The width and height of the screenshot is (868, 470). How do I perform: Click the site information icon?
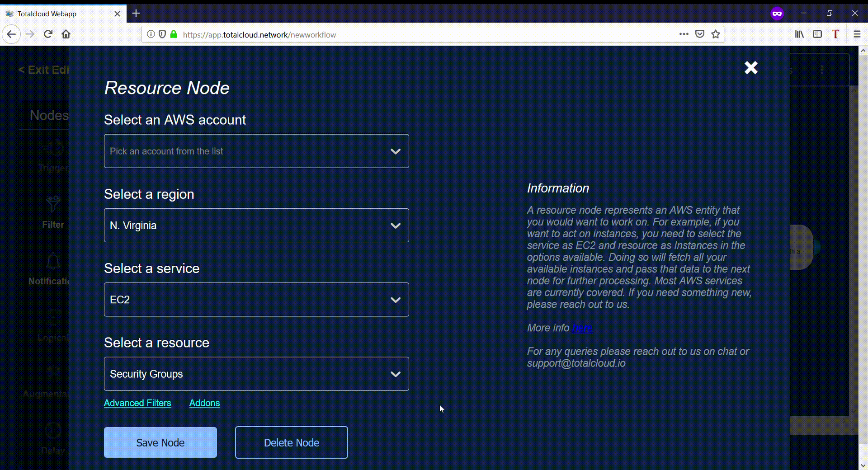[x=151, y=34]
